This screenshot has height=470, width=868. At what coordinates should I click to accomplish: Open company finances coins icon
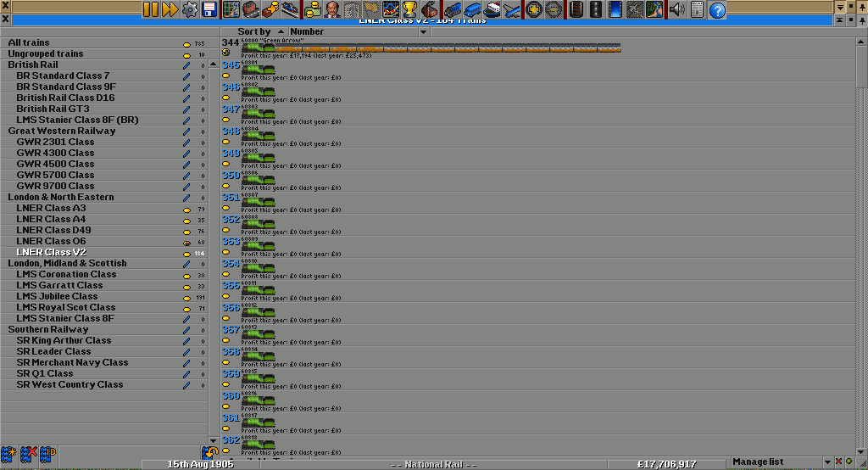click(312, 9)
